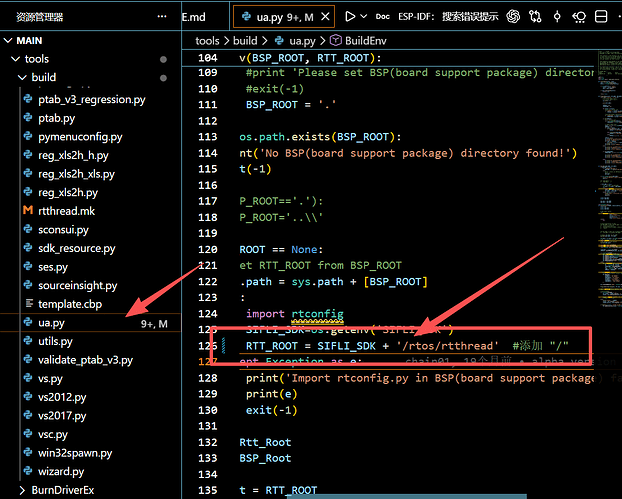Open ptab.py in the explorer
This screenshot has width=622, height=499.
(57, 118)
